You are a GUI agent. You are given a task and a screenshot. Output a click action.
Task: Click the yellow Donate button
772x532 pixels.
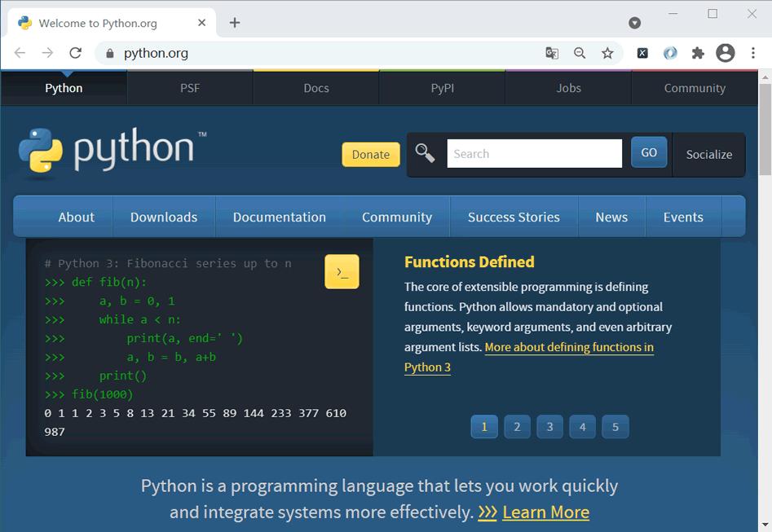(x=371, y=155)
